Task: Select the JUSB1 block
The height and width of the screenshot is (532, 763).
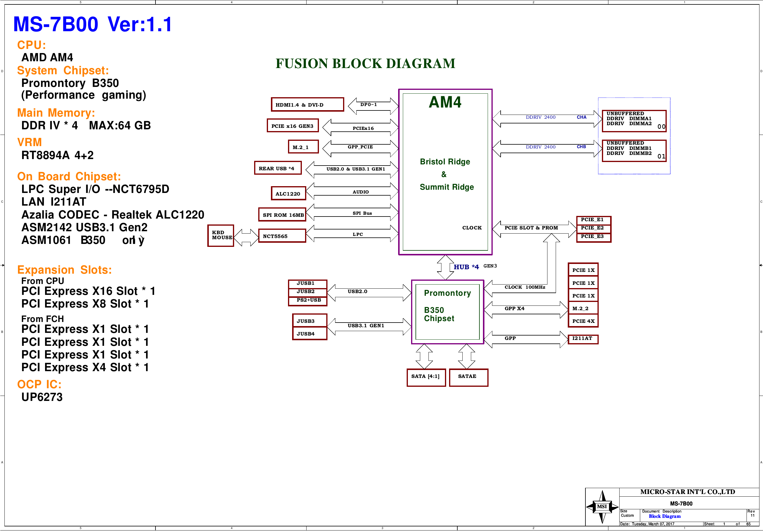Action: click(307, 284)
